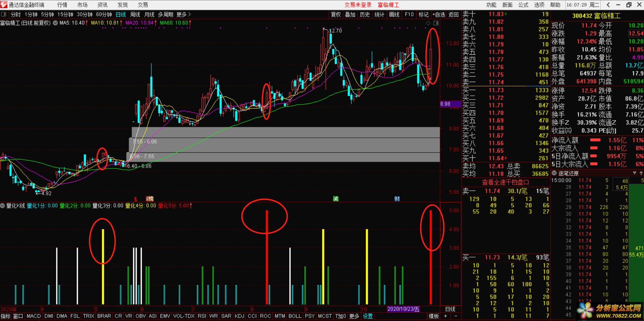Screen dimensions: 644x321
Task: Select the VOL-TDX indicator
Action: tap(184, 316)
